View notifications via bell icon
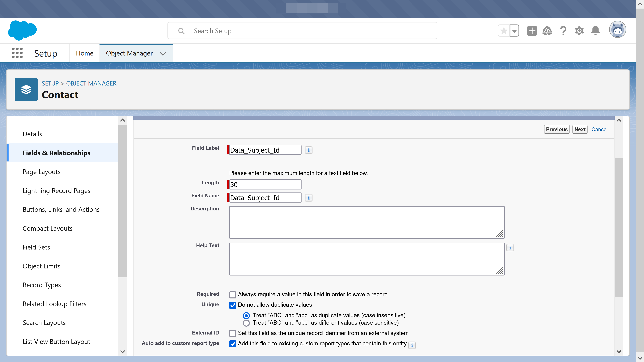Image resolution: width=644 pixels, height=362 pixels. tap(595, 31)
